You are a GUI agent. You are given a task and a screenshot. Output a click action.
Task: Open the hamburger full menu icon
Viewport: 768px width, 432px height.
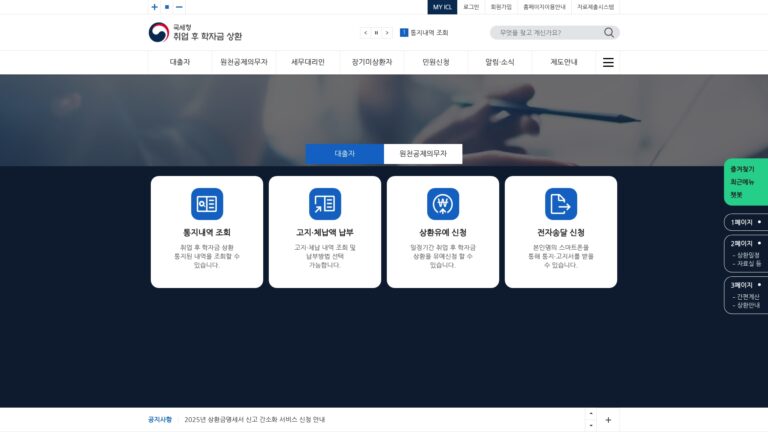608,62
